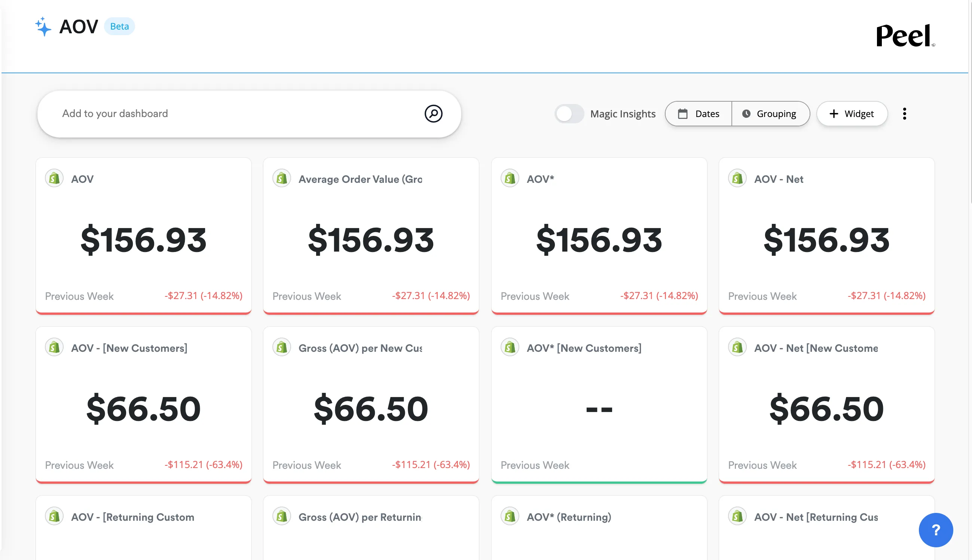Click the $156.93 value on the AOV - Net card
Image resolution: width=972 pixels, height=560 pixels.
point(826,240)
